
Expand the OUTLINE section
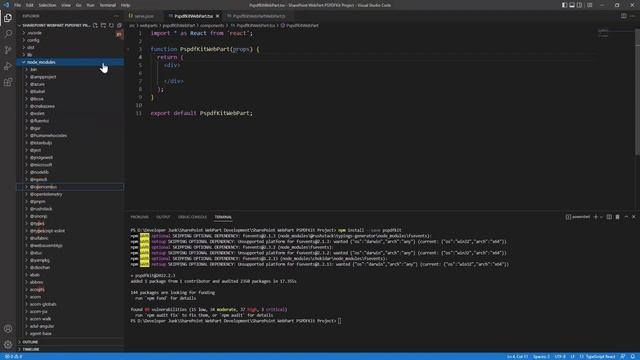click(70, 342)
